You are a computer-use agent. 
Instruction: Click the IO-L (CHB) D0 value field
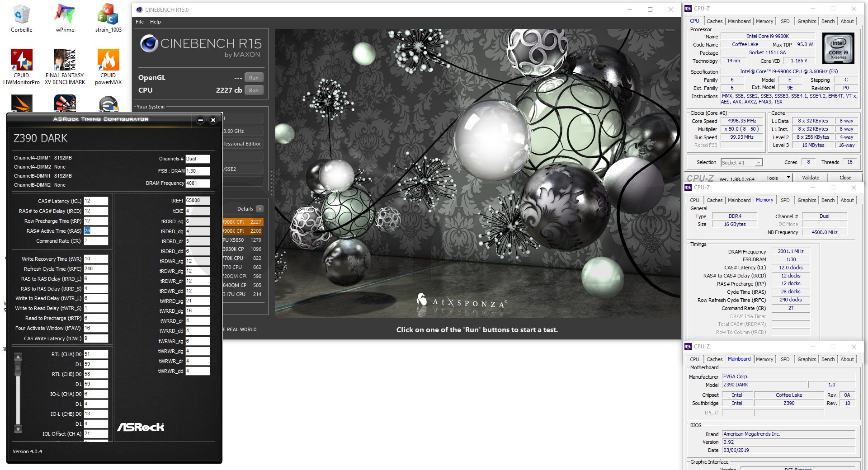(96, 414)
